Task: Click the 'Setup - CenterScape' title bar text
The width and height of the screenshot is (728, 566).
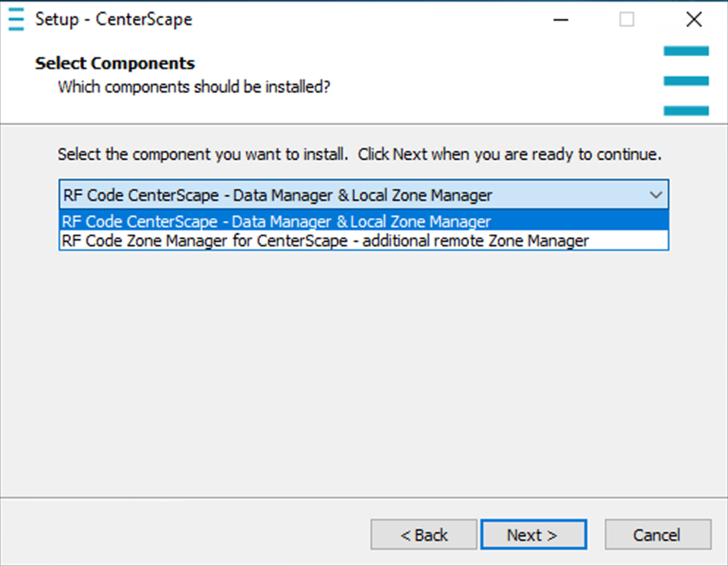Action: point(113,20)
